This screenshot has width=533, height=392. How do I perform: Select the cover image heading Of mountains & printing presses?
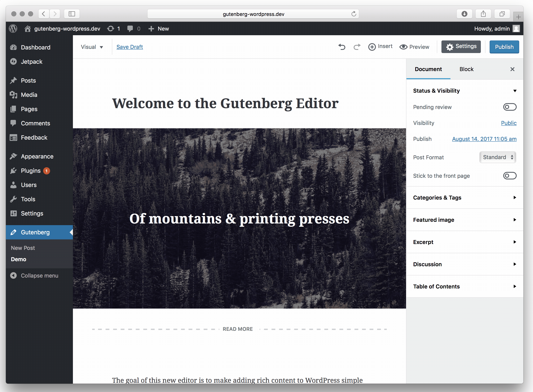[x=239, y=219]
